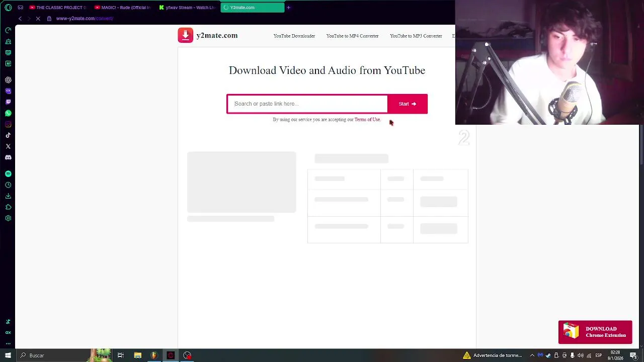This screenshot has height=362, width=644.
Task: Open Windows Start button
Action: pyautogui.click(x=8, y=355)
